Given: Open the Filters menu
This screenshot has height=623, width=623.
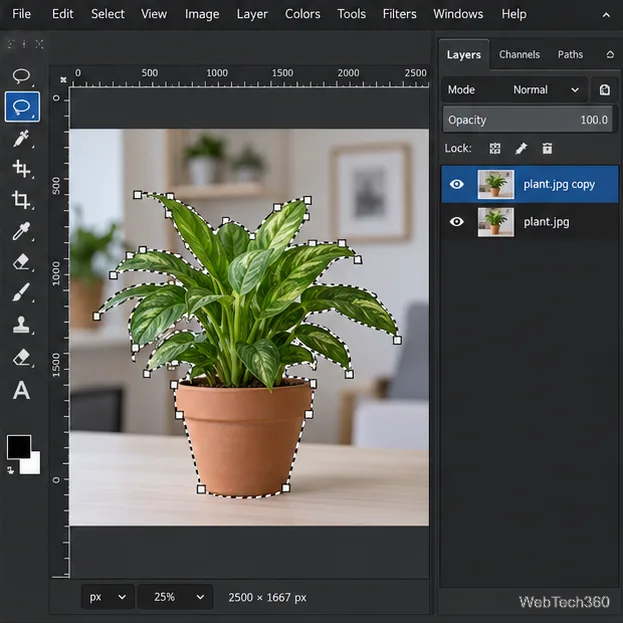Looking at the screenshot, I should [x=400, y=14].
